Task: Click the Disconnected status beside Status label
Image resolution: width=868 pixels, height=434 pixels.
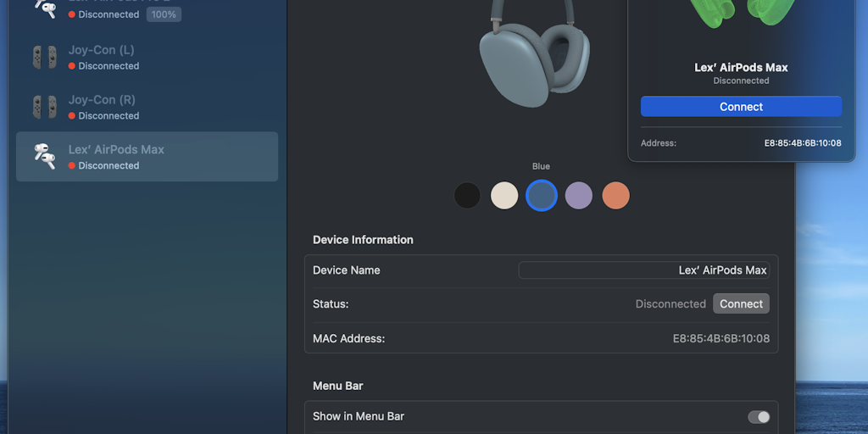Action: tap(670, 304)
